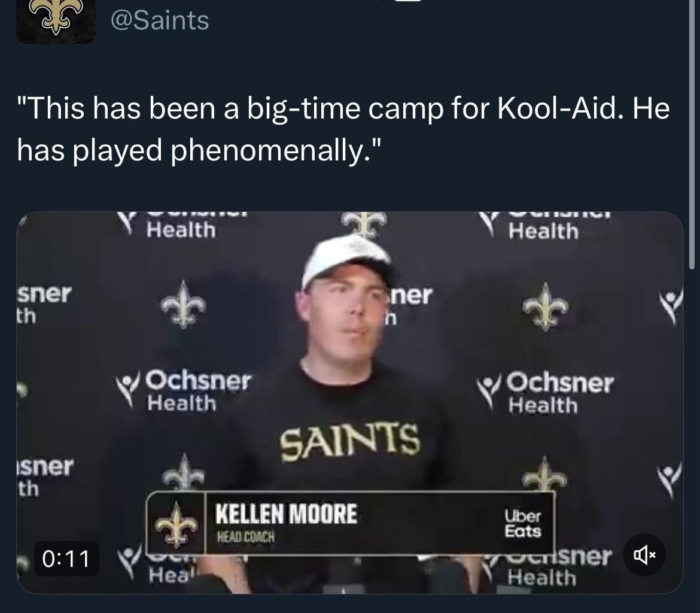Click the Uber Eats logo in banner

tap(523, 524)
